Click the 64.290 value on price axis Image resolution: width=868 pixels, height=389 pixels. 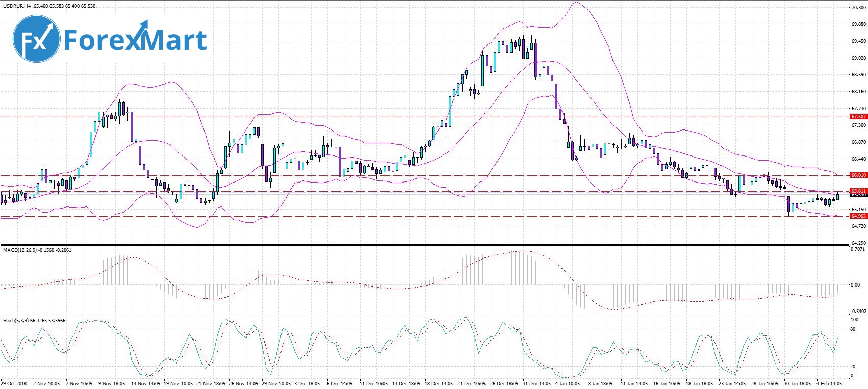(858, 243)
